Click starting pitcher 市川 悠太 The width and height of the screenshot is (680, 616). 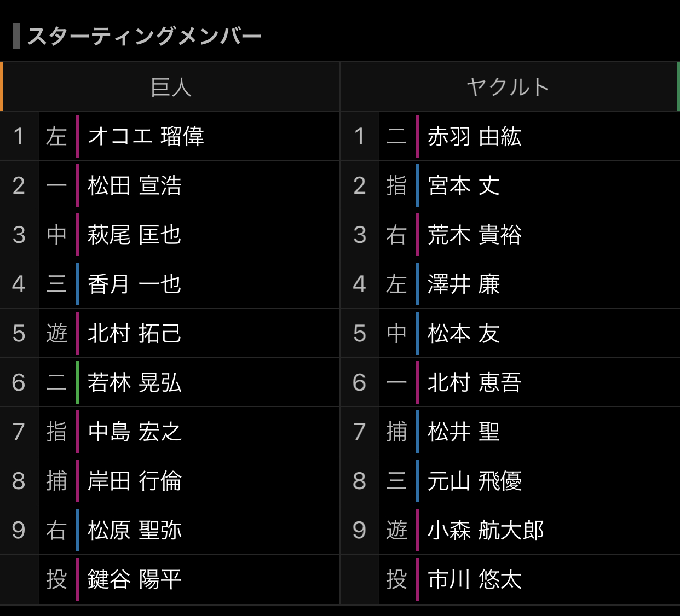click(474, 579)
